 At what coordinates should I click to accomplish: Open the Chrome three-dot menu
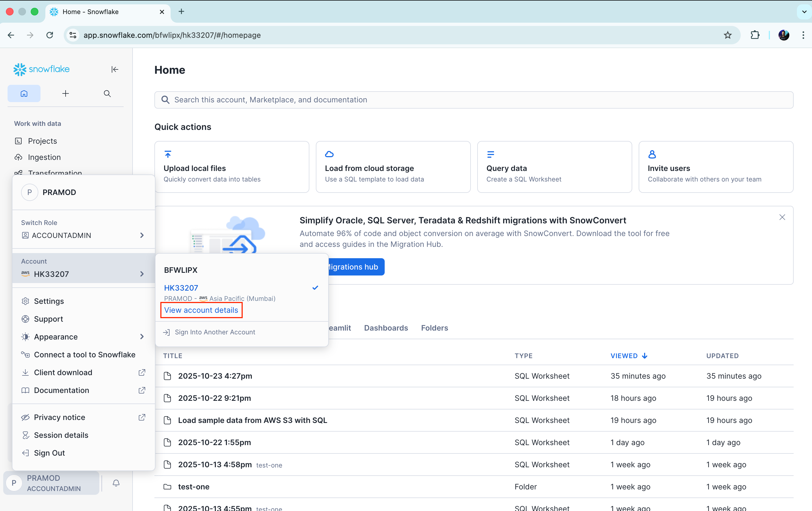(x=803, y=35)
